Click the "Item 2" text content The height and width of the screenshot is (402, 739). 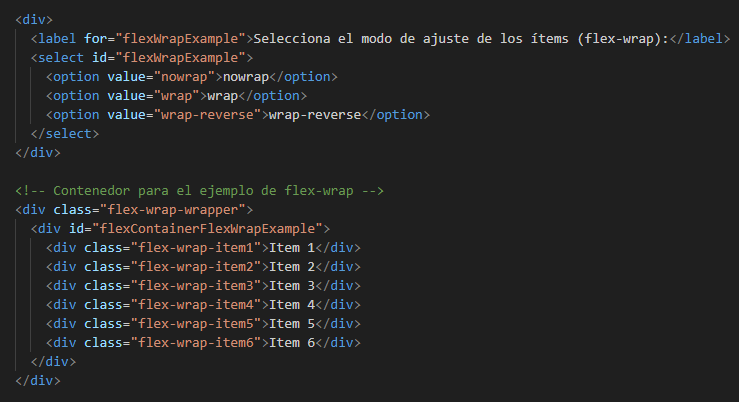coord(292,267)
